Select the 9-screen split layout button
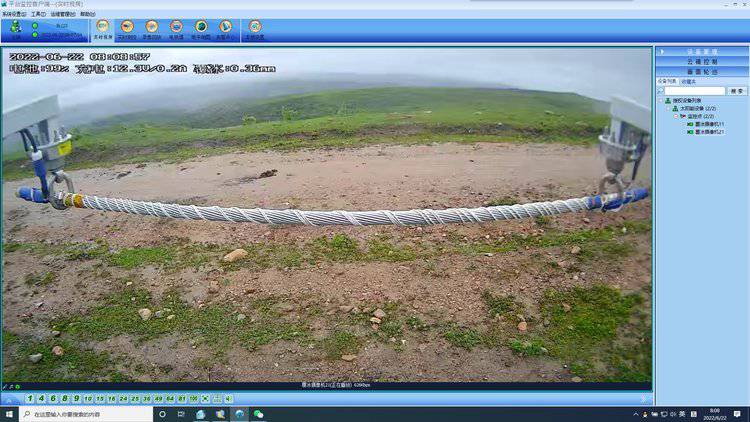 (x=76, y=398)
